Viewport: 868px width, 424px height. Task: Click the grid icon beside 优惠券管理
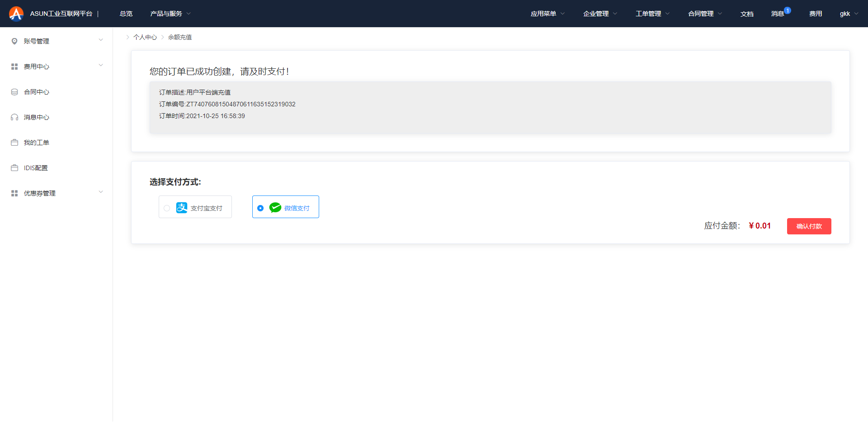14,193
